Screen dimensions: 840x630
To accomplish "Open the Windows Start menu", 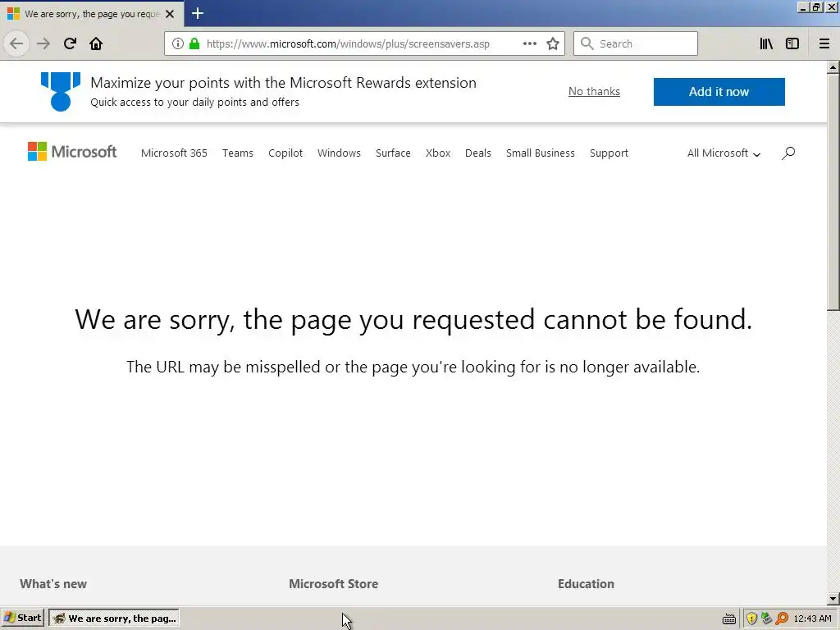I will [22, 619].
